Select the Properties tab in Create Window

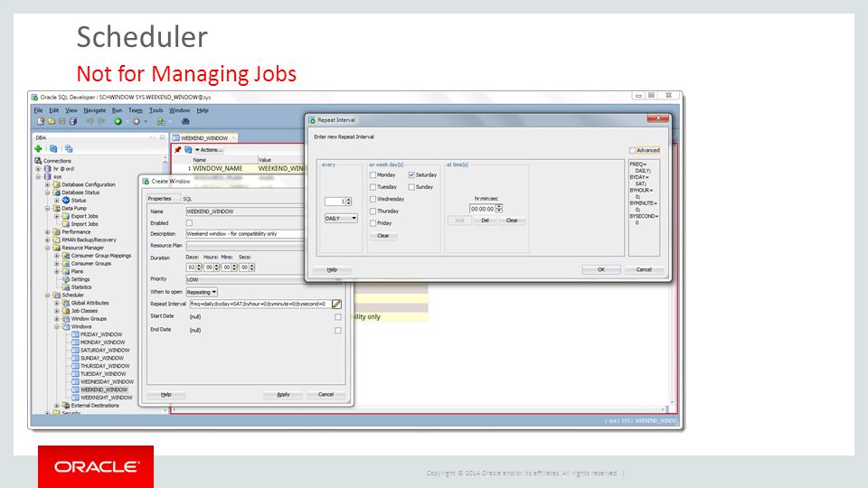[x=159, y=199]
